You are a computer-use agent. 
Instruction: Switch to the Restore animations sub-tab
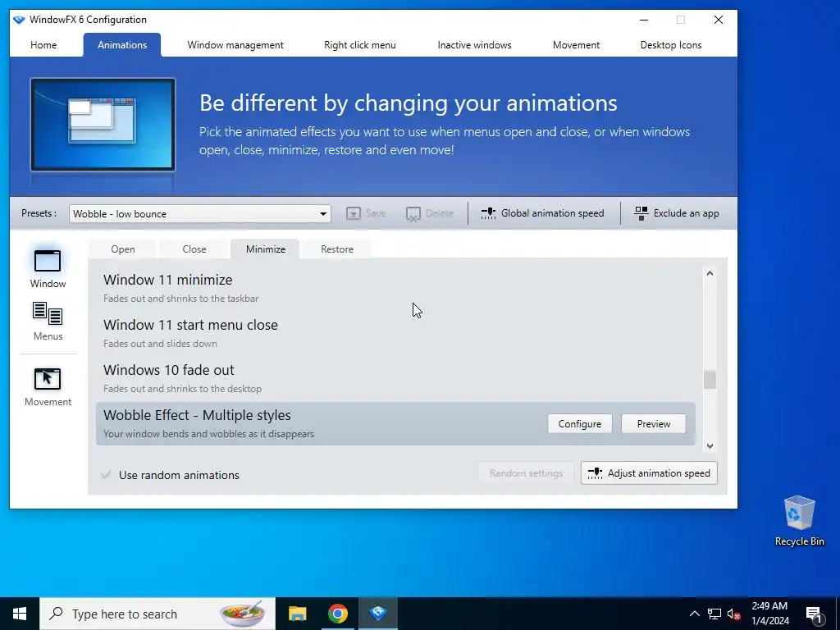[337, 249]
